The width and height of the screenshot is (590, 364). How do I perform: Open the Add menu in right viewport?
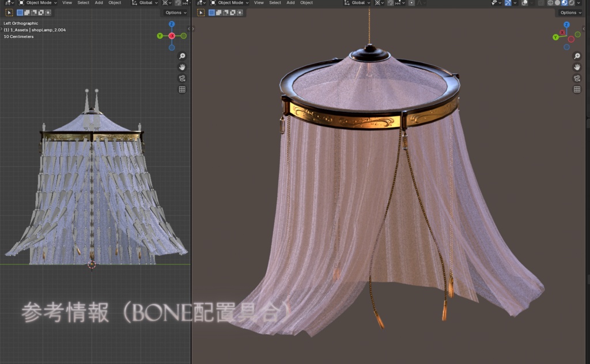tap(290, 3)
